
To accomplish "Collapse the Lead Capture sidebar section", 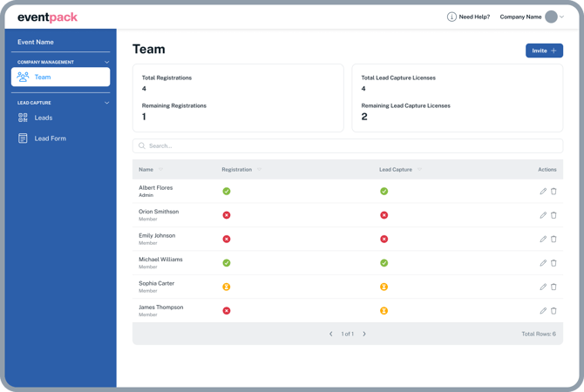I will (107, 103).
